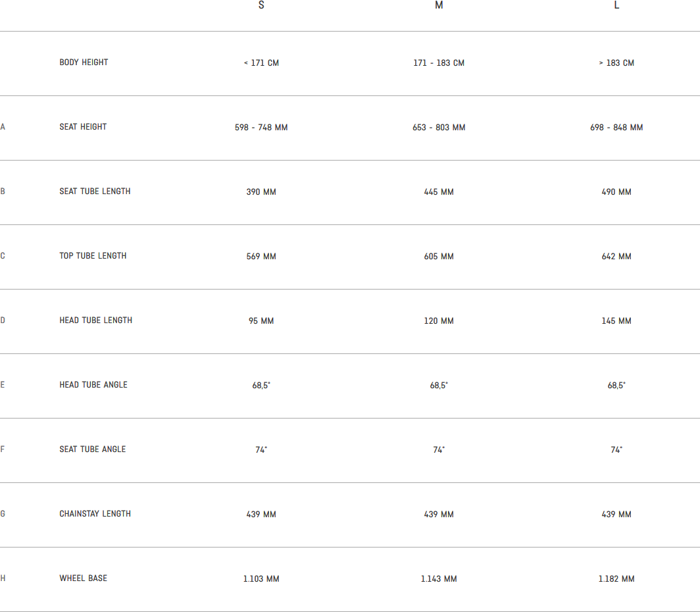Image resolution: width=700 pixels, height=612 pixels.
Task: Select the BODY HEIGHT row label
Action: coord(84,63)
